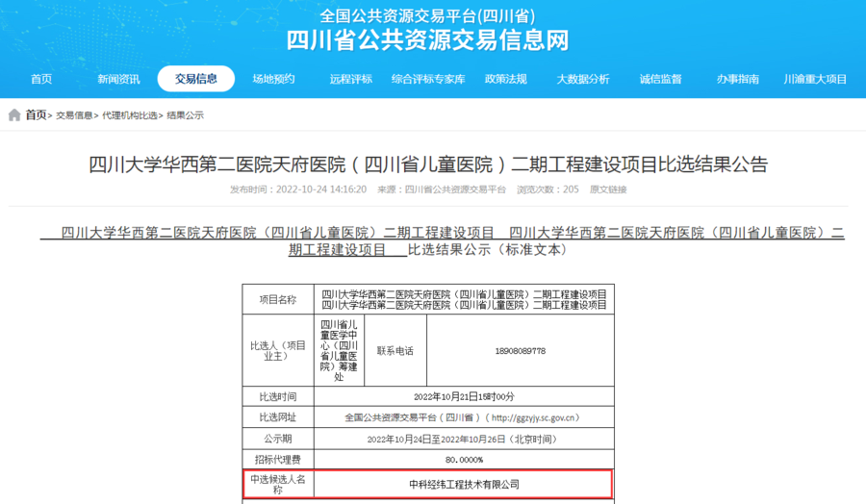Click 来源：四川省公共资源交易平台 text

tap(442, 189)
